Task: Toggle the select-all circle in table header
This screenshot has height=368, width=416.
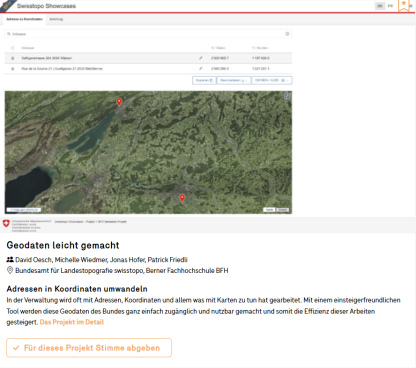Action: coord(13,48)
